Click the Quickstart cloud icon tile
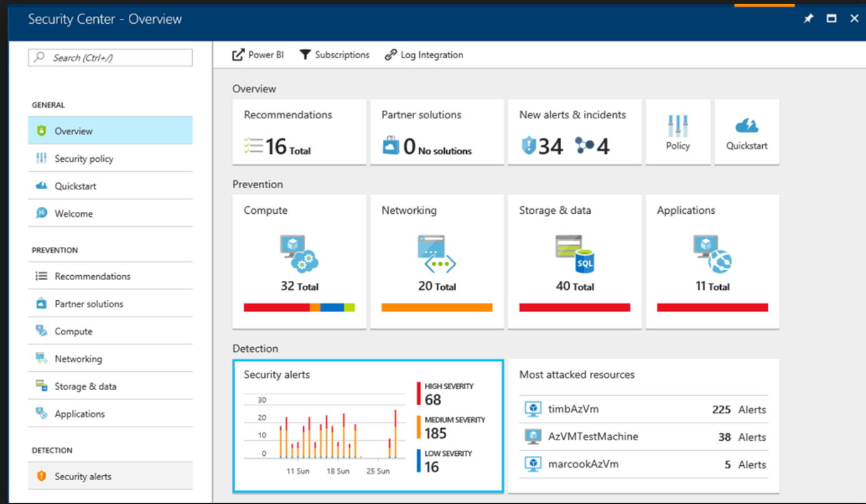Screen dimensions: 866x504 746,126
